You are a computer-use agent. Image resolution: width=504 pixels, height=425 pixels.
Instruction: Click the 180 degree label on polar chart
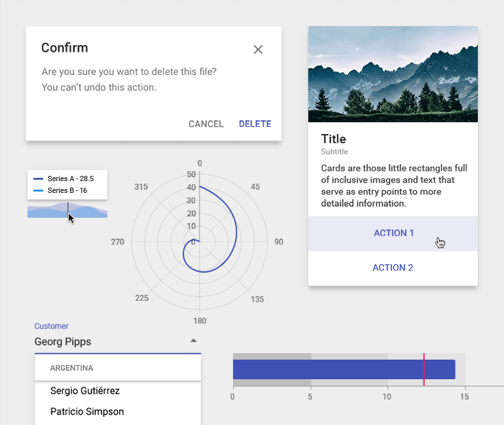(x=200, y=321)
